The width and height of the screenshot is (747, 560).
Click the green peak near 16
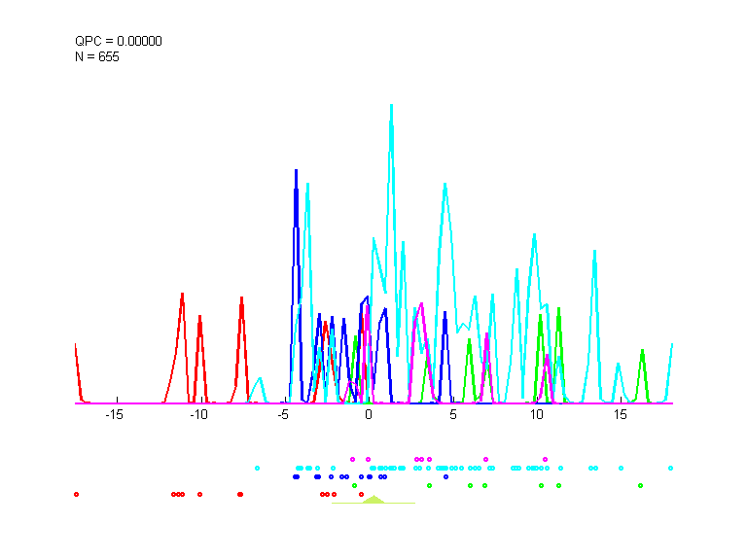642,352
